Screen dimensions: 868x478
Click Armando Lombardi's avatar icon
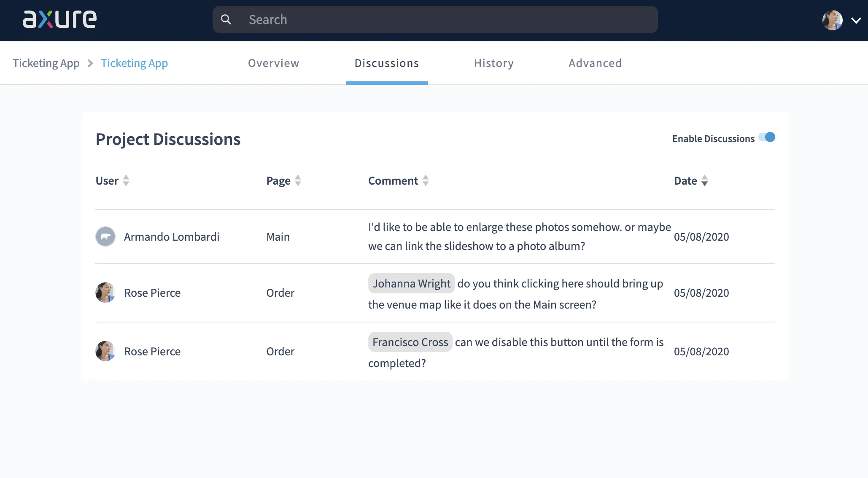[105, 236]
